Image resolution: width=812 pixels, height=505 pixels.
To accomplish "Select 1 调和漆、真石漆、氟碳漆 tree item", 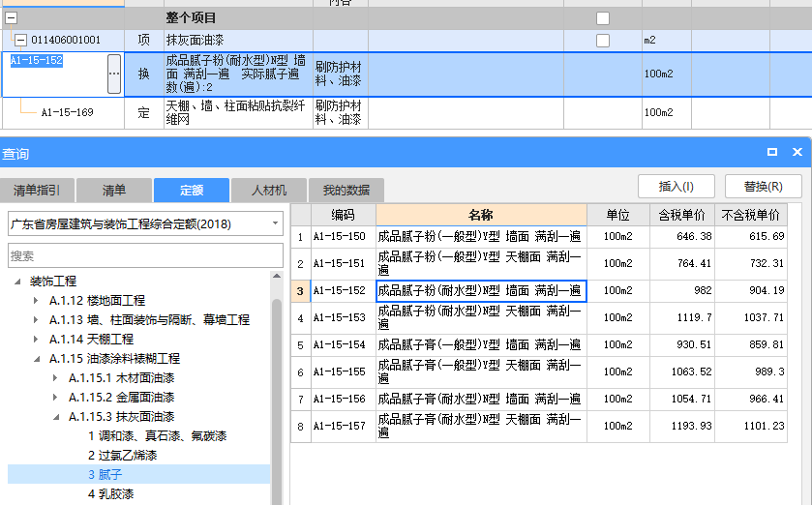I will [x=157, y=436].
